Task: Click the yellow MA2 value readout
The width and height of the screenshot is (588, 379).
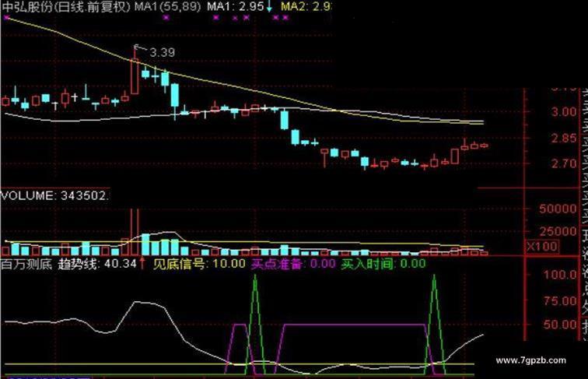Action: coord(306,6)
